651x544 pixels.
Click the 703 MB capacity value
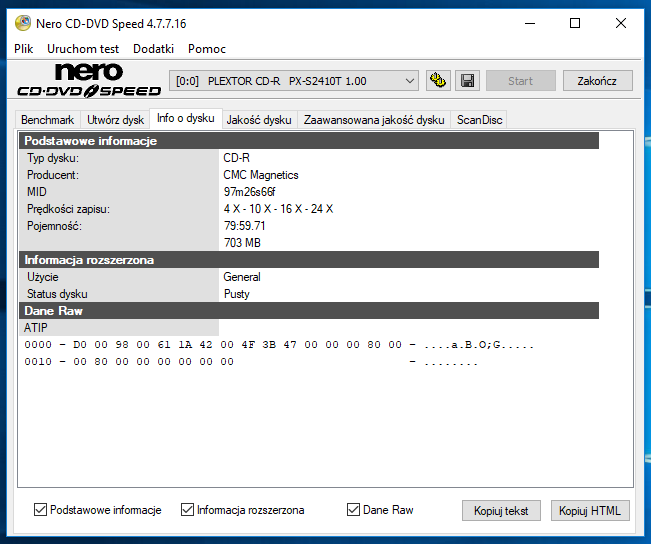[242, 243]
